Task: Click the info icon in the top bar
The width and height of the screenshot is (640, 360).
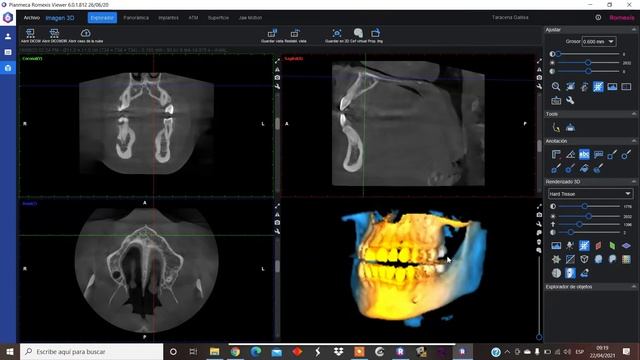Action: (598, 18)
